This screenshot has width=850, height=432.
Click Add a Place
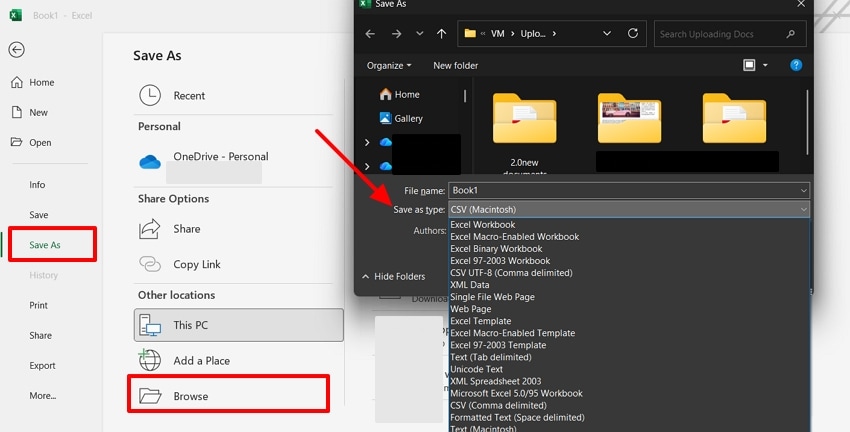tap(233, 360)
